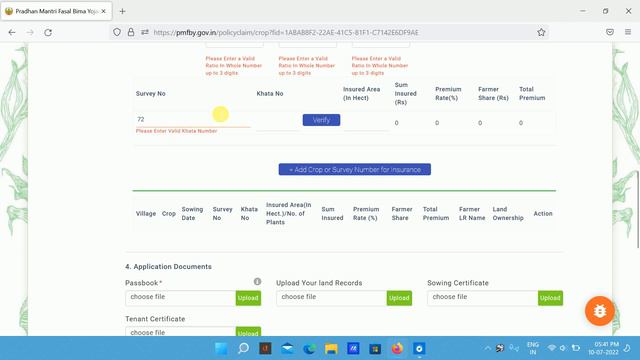The height and width of the screenshot is (360, 640).
Task: Open the tracking protection shield icon
Action: [117, 32]
